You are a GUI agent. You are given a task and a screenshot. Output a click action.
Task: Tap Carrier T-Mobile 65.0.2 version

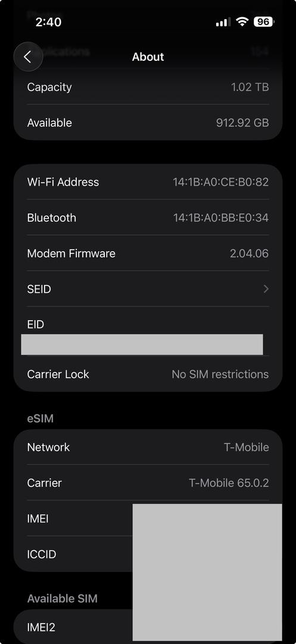[229, 482]
